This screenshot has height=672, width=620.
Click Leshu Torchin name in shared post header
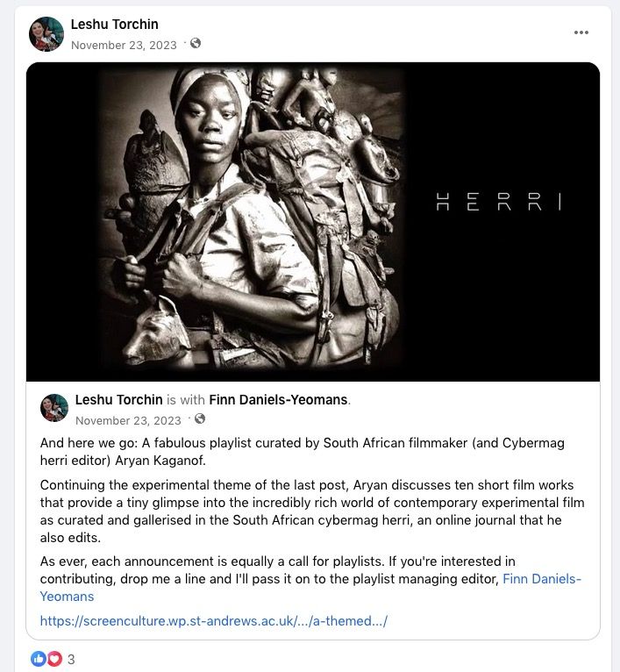118,400
